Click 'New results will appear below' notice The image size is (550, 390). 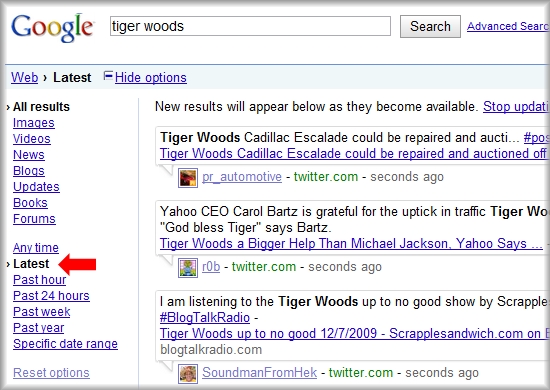316,107
